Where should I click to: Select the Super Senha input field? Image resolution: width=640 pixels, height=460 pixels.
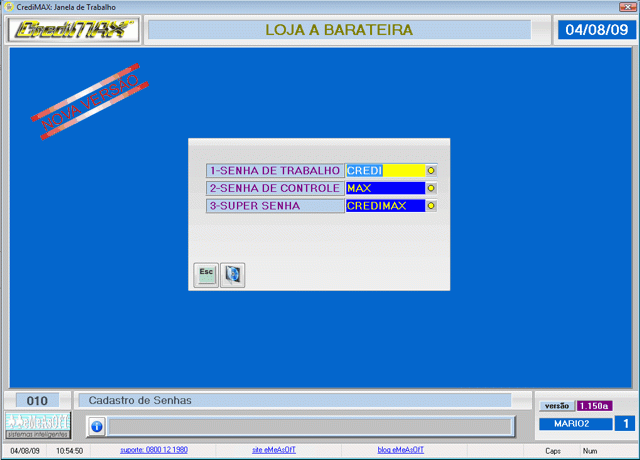[x=385, y=206]
